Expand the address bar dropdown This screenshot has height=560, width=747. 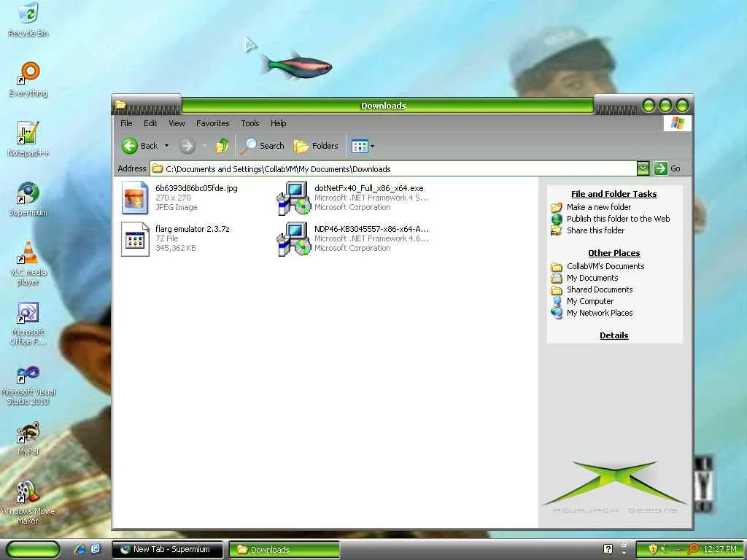643,168
